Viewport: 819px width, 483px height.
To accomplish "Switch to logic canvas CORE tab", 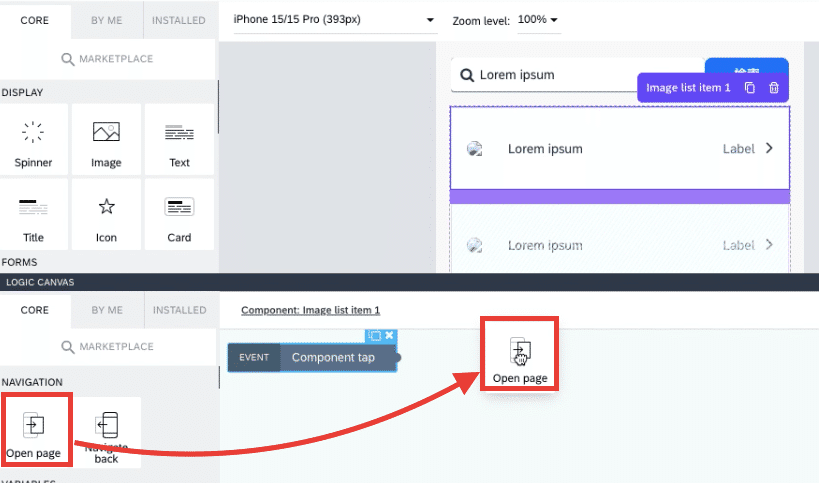I will coord(34,310).
